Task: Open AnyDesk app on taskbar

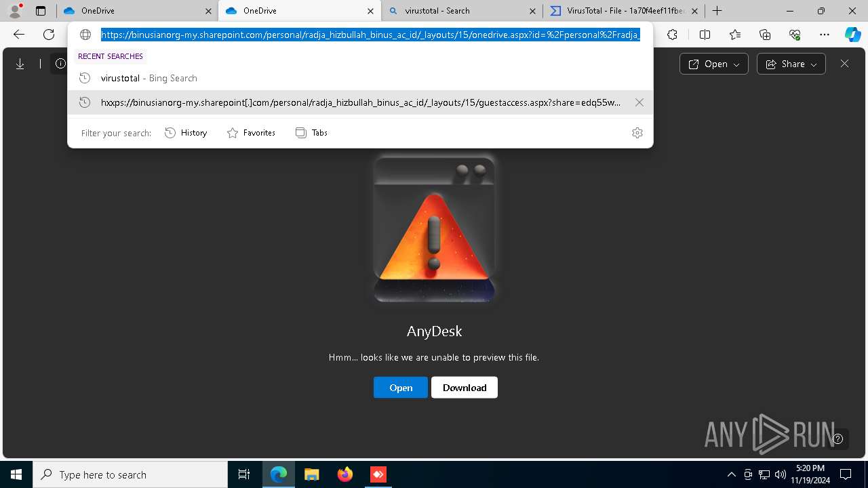Action: point(378,474)
